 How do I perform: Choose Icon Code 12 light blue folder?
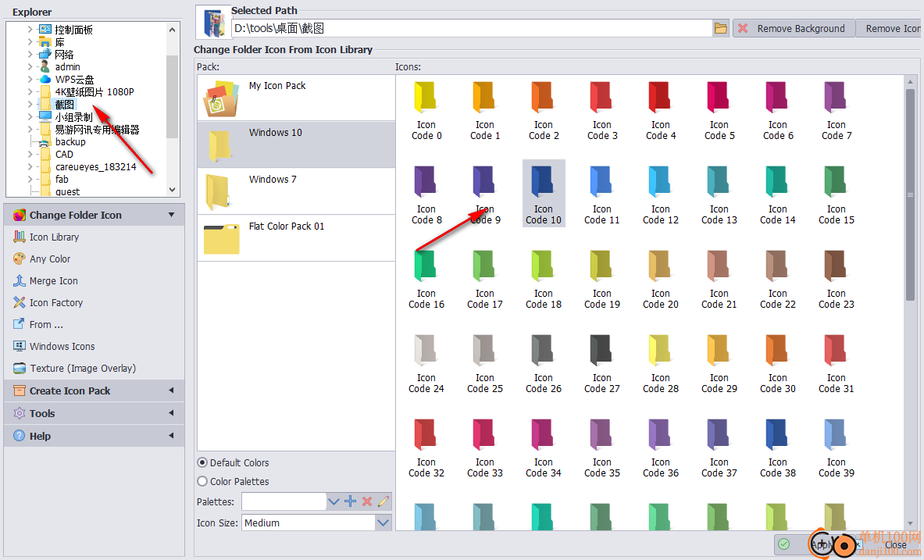660,194
